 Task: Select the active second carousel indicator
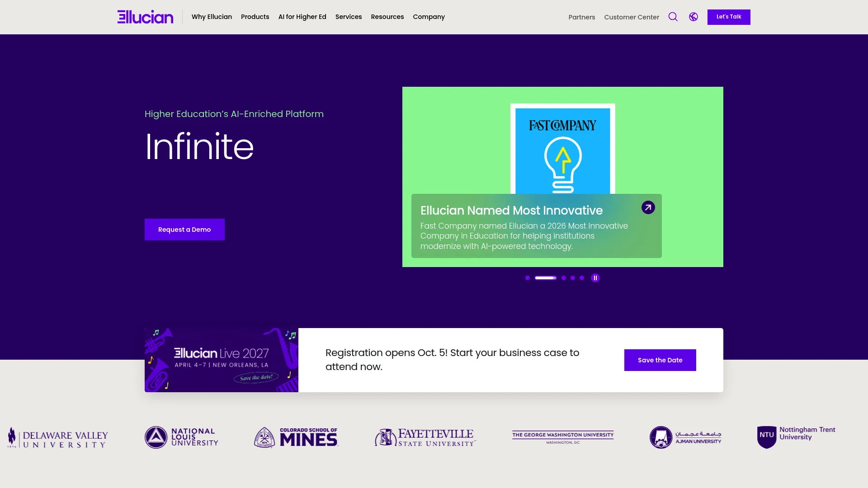546,278
